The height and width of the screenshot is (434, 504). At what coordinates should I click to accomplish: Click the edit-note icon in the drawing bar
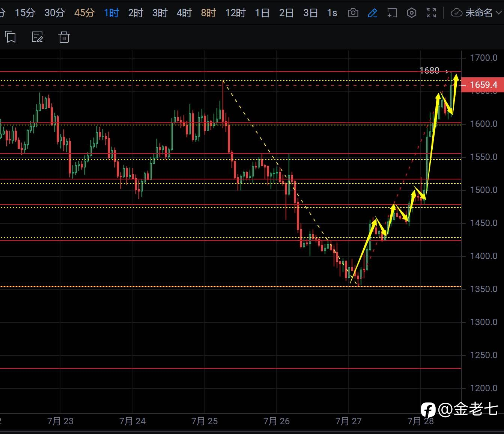(x=38, y=37)
